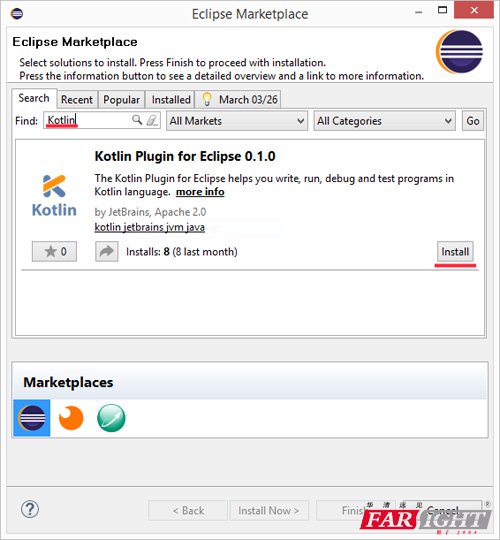Maximize the Eclipse Marketplace window
The height and width of the screenshot is (540, 500).
click(442, 10)
